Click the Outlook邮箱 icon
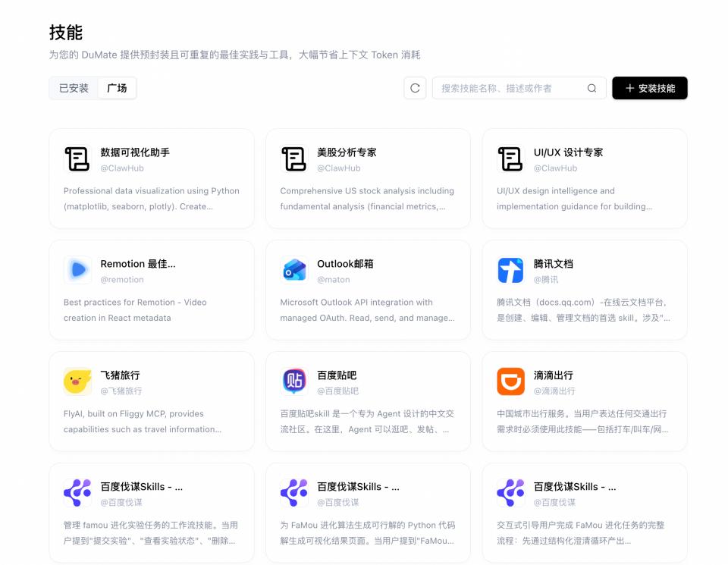728x565 pixels. coord(294,270)
